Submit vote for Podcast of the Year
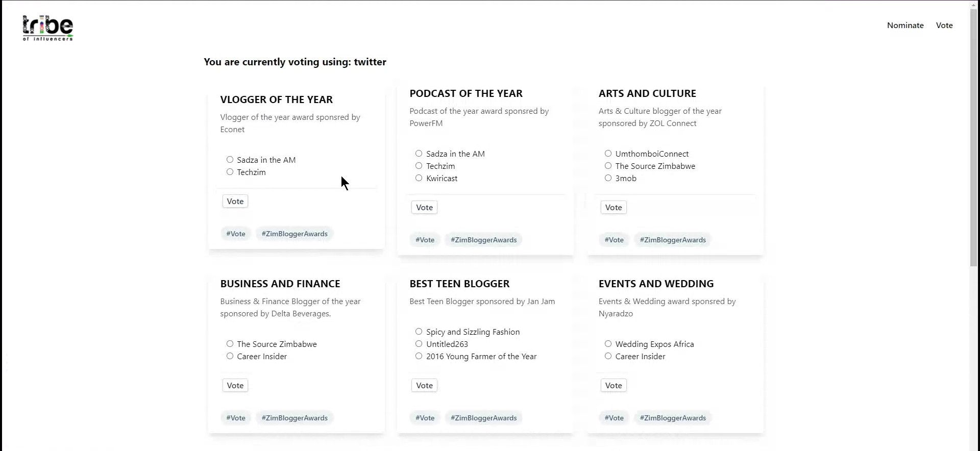This screenshot has height=451, width=980. pos(424,208)
